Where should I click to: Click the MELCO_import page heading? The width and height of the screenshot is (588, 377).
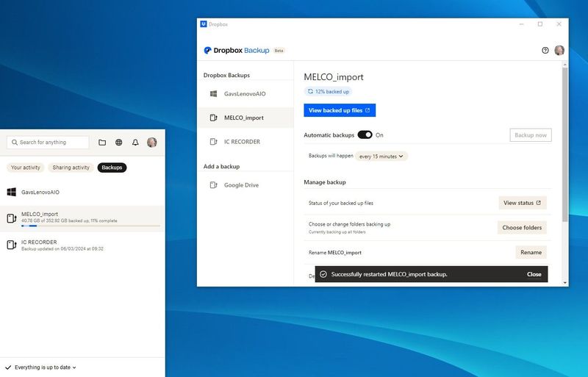tap(334, 77)
